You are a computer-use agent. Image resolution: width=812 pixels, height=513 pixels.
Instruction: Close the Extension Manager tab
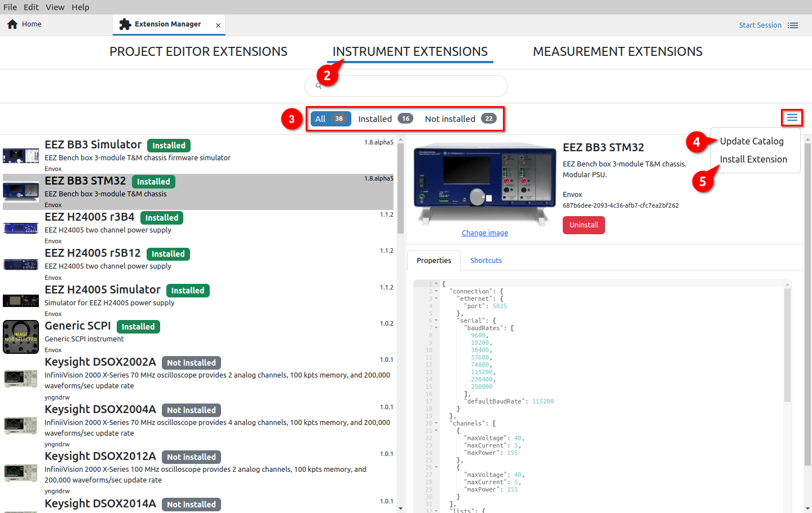[x=218, y=25]
